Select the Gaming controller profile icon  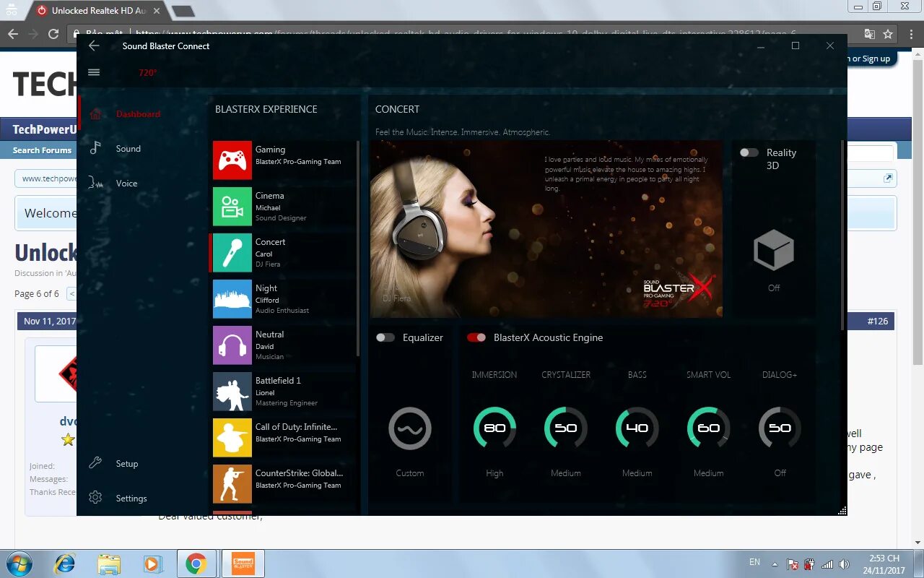232,160
